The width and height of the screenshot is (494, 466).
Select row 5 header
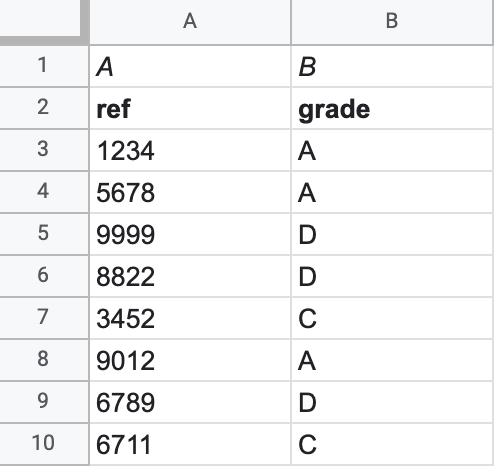point(44,234)
